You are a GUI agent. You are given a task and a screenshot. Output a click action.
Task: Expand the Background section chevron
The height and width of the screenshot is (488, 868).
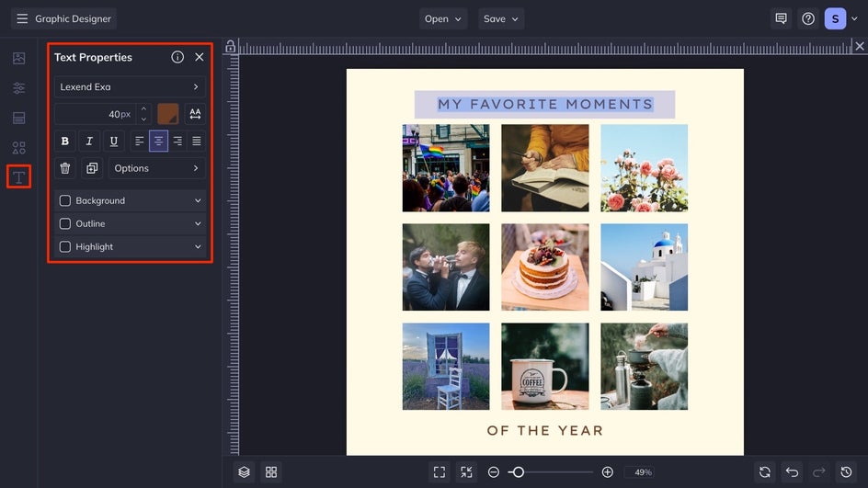198,200
